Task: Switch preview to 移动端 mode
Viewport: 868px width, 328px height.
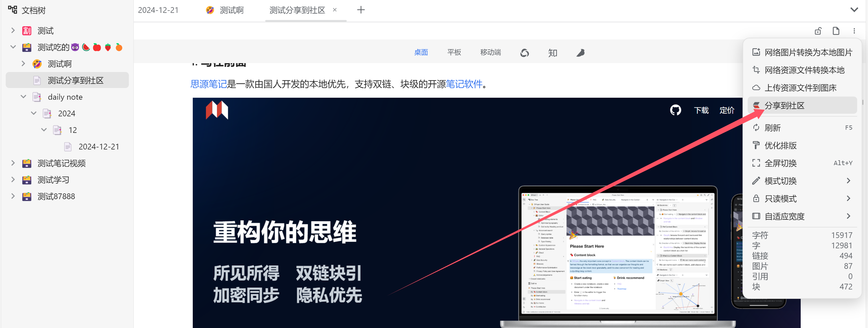Action: [x=490, y=52]
